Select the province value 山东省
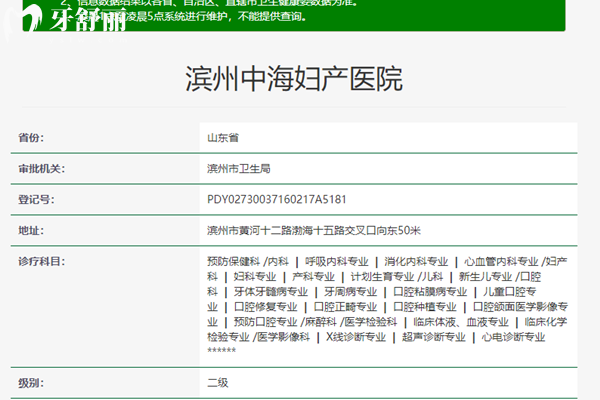 coord(223,137)
